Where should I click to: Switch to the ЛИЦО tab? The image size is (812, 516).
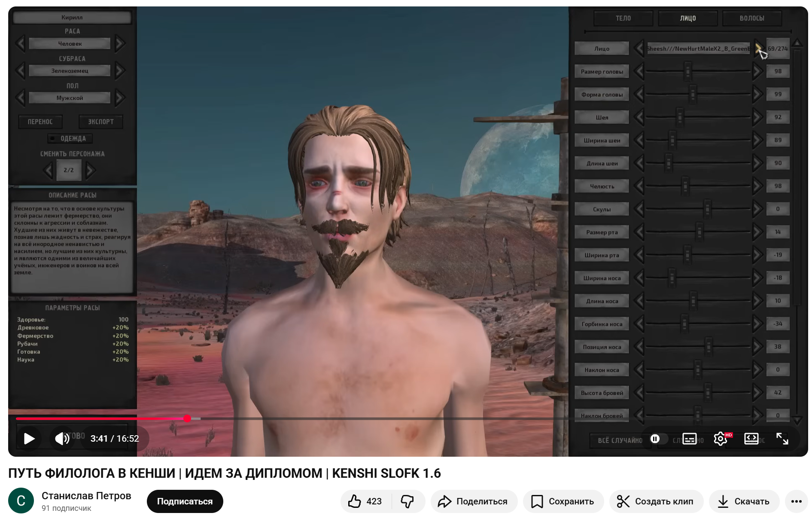(688, 18)
